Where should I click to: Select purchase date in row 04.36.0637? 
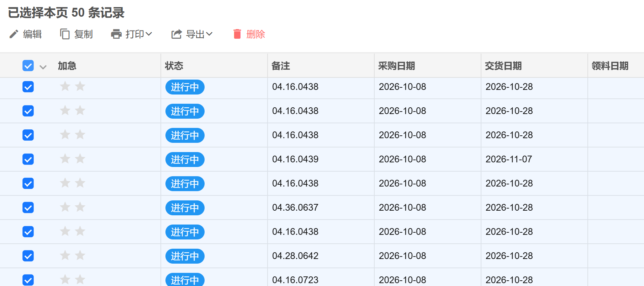tap(428, 207)
